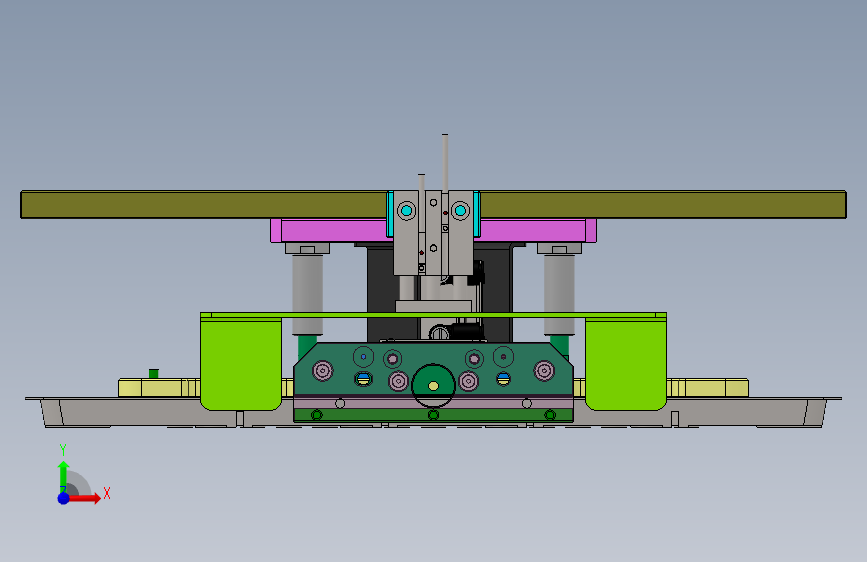Screen dimensions: 867x562
Task: Pick the yellow rail on the left side
Action: (x=159, y=388)
